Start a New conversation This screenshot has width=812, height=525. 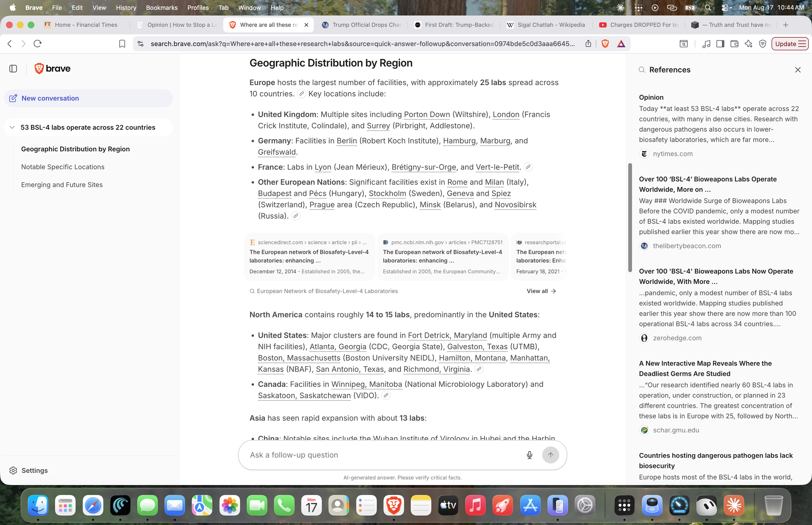[89, 98]
